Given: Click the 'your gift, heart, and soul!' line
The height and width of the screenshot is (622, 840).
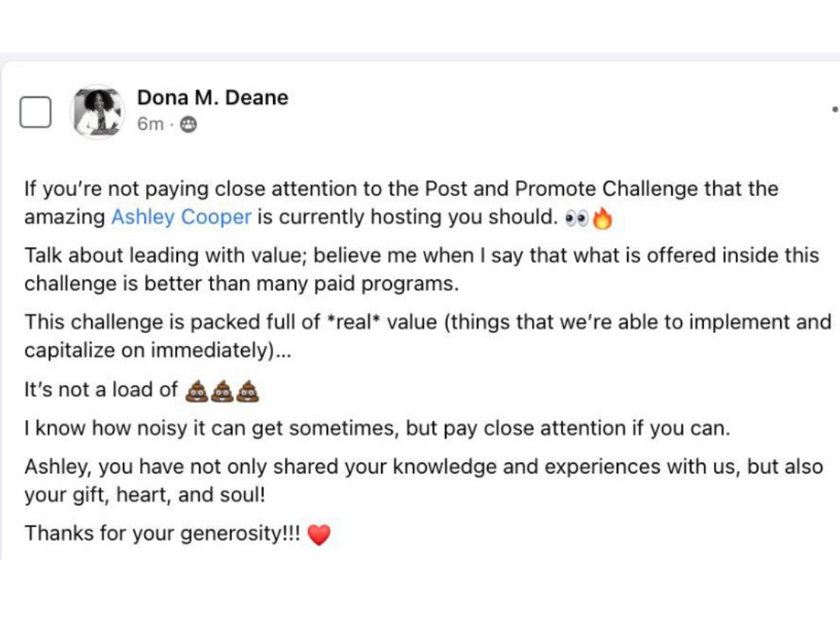Looking at the screenshot, I should [145, 495].
